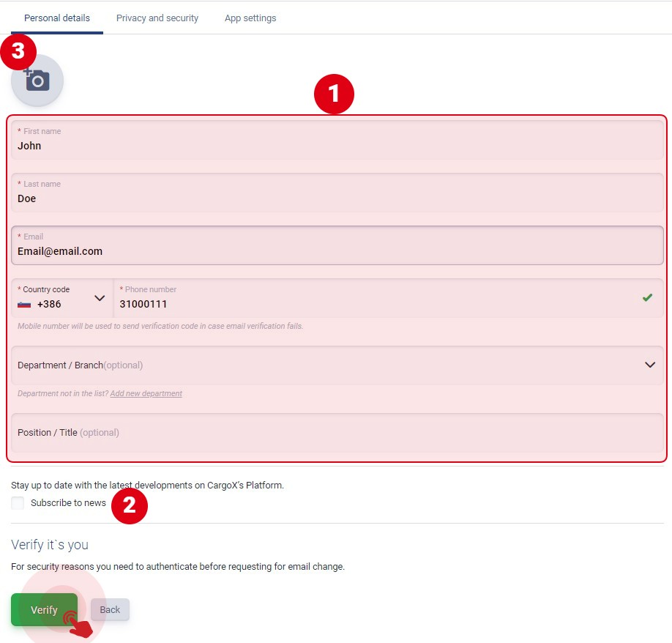Screen dimensions: 672x643
Task: Focus the Last name field
Action: [337, 193]
